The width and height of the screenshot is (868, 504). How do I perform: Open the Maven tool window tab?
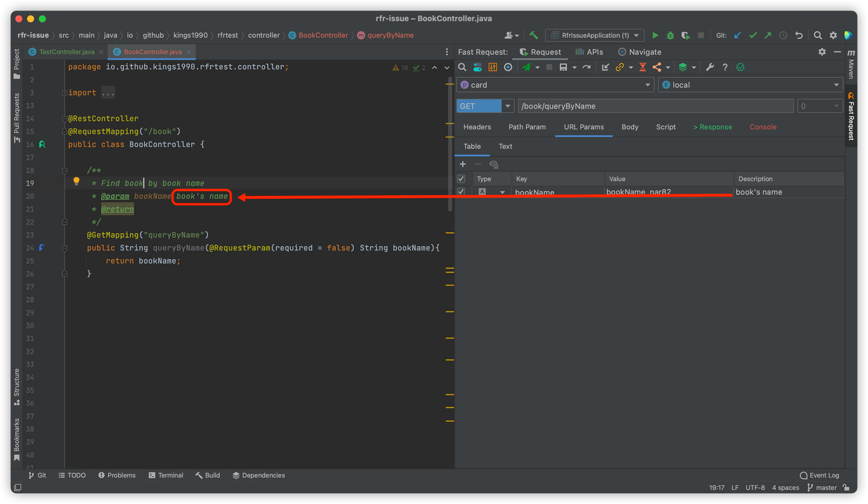(851, 68)
